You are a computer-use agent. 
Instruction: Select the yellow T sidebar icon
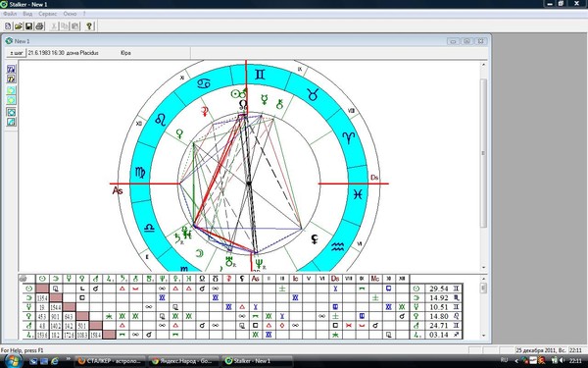[x=11, y=79]
